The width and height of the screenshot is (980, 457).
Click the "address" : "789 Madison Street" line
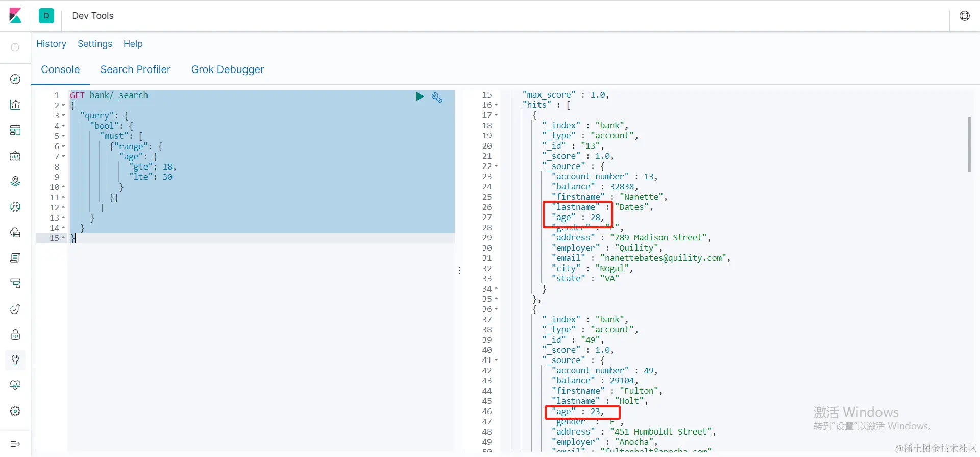(631, 238)
